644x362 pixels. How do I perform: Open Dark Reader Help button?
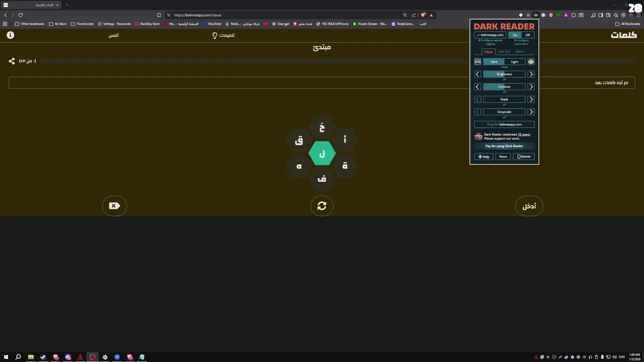coord(484,157)
